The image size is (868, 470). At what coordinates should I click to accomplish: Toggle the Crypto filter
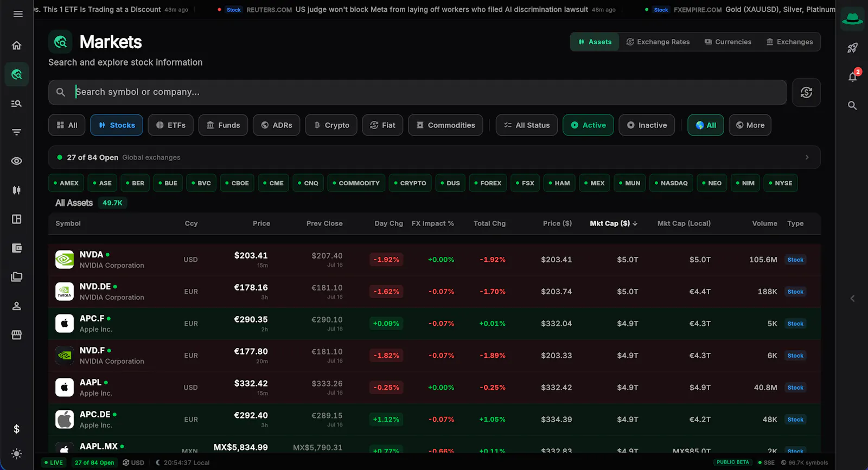(x=331, y=125)
